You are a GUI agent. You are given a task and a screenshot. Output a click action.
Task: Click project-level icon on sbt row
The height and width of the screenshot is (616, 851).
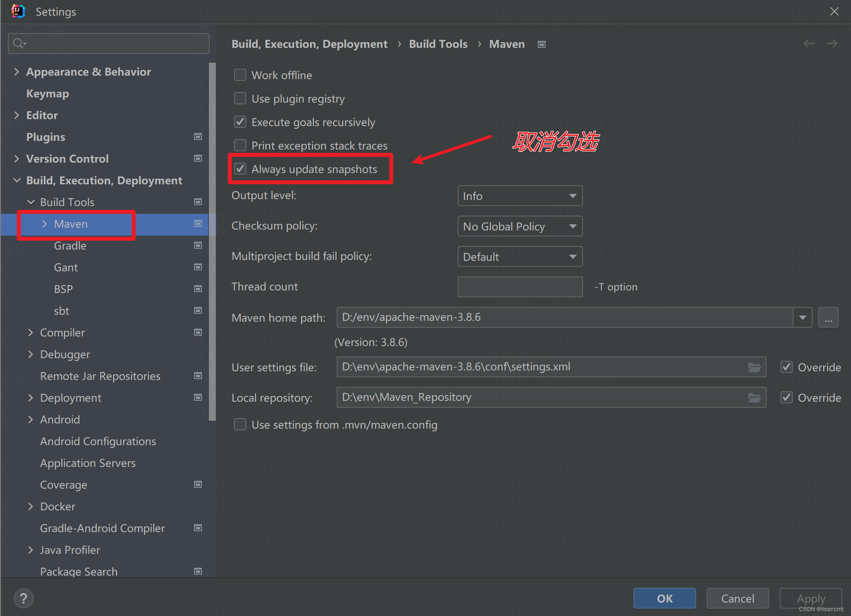[198, 310]
